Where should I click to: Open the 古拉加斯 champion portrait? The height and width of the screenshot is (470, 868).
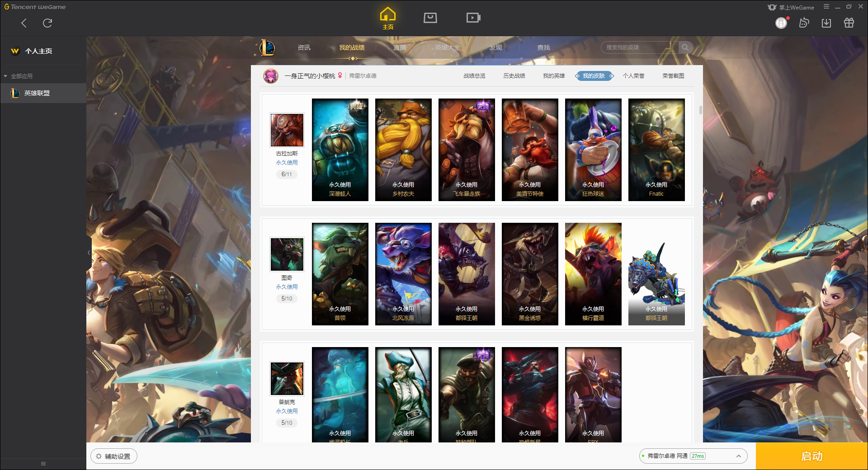tap(287, 130)
